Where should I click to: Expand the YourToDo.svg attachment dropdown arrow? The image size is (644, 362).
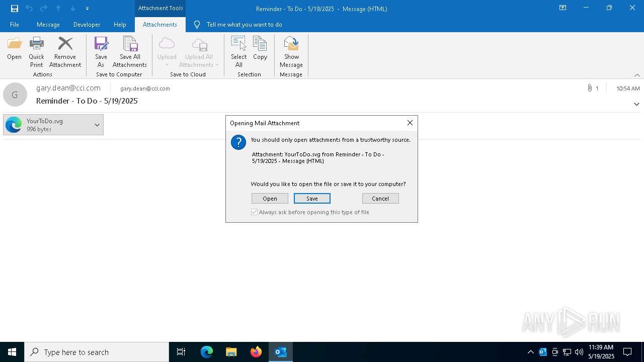pyautogui.click(x=97, y=125)
